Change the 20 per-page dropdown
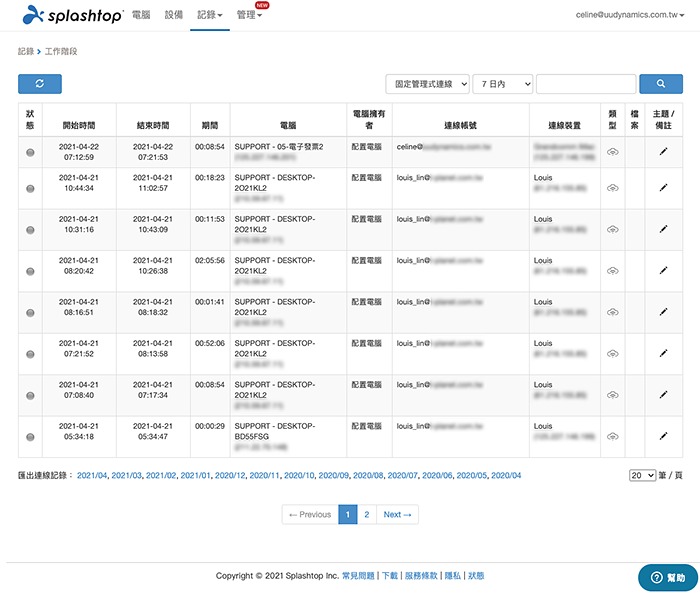 point(642,475)
